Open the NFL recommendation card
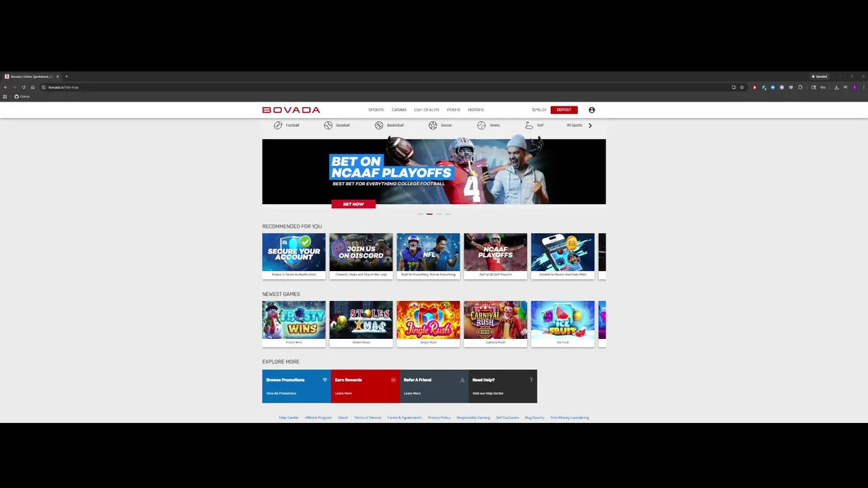Screen dimensions: 868x488 click(x=428, y=256)
